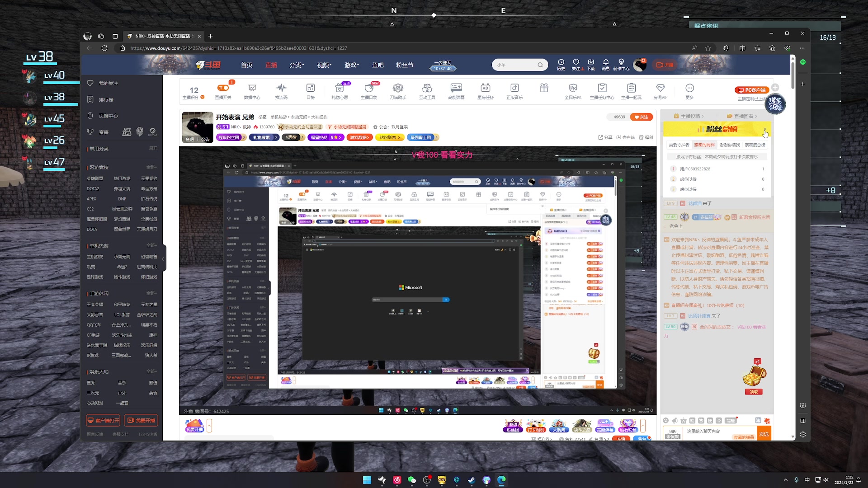The height and width of the screenshot is (488, 868).
Task: Close the 粉丝总榜 panel
Action: [765, 129]
